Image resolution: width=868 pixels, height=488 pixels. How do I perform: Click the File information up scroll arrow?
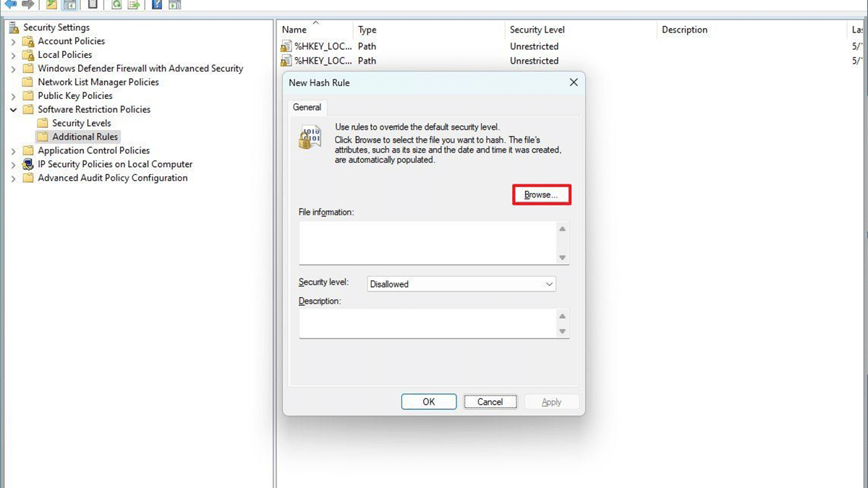[x=562, y=229]
